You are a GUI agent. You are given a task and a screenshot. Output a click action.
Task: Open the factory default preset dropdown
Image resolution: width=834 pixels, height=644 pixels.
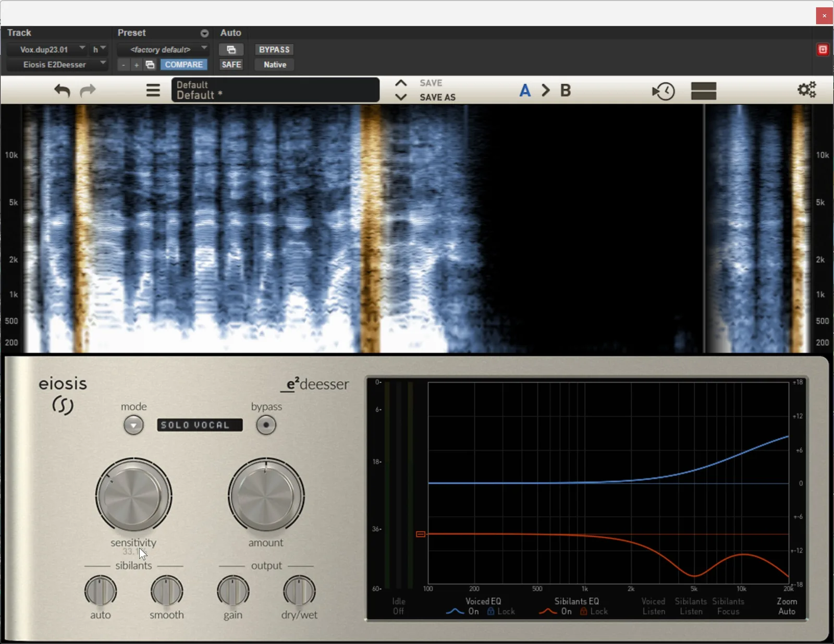tap(163, 50)
